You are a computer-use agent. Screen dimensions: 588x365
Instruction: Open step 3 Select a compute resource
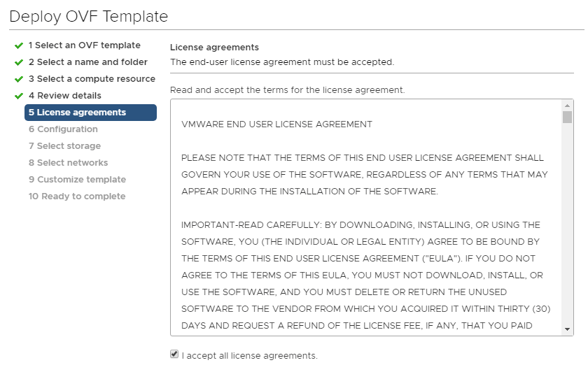click(x=92, y=79)
